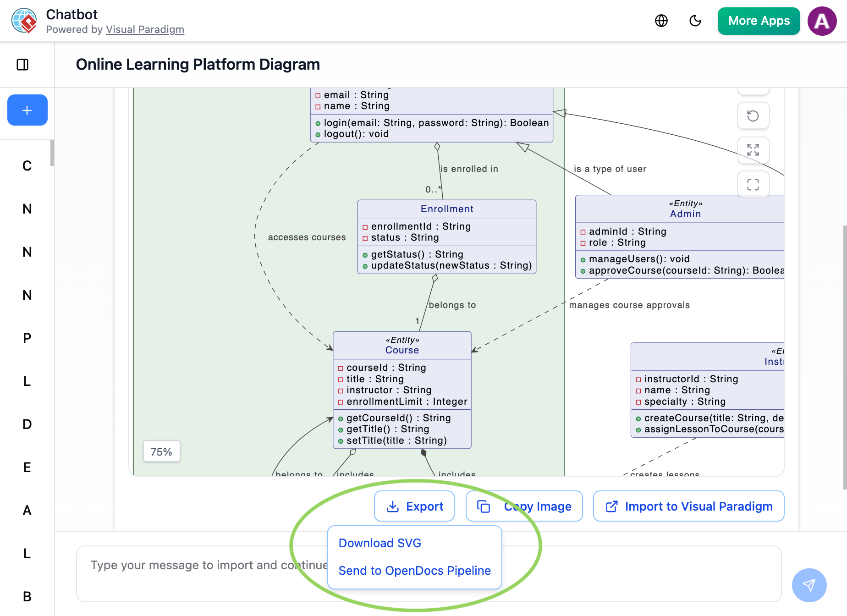Open the Export dropdown

414,506
